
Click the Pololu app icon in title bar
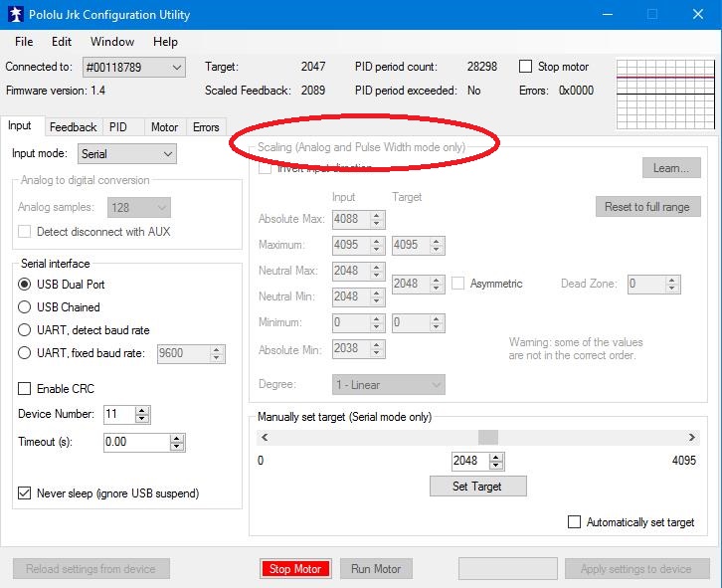point(16,14)
